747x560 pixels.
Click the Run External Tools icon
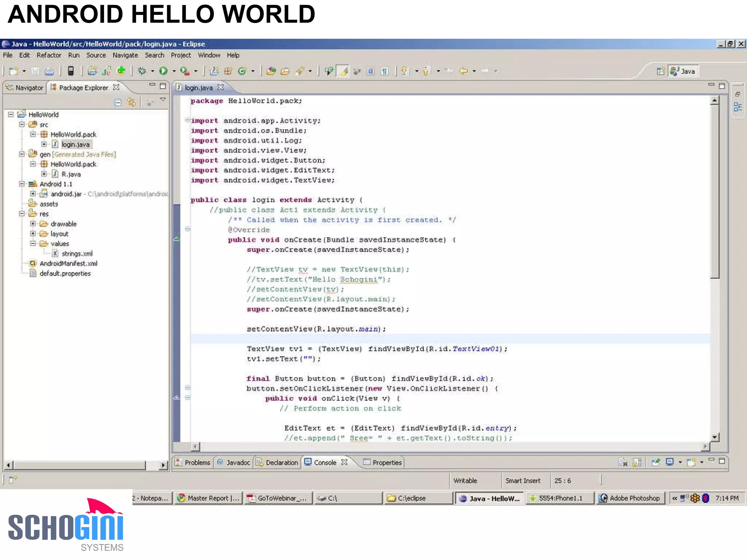tap(185, 71)
